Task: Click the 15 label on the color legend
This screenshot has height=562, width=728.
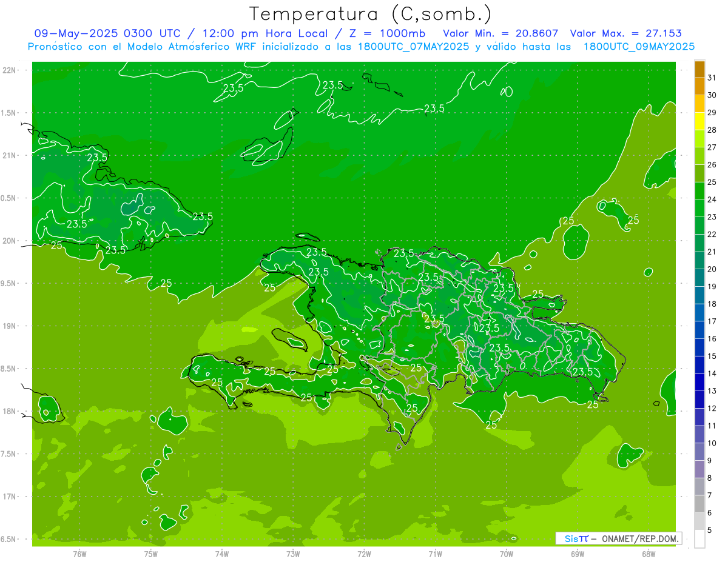Action: click(x=712, y=356)
